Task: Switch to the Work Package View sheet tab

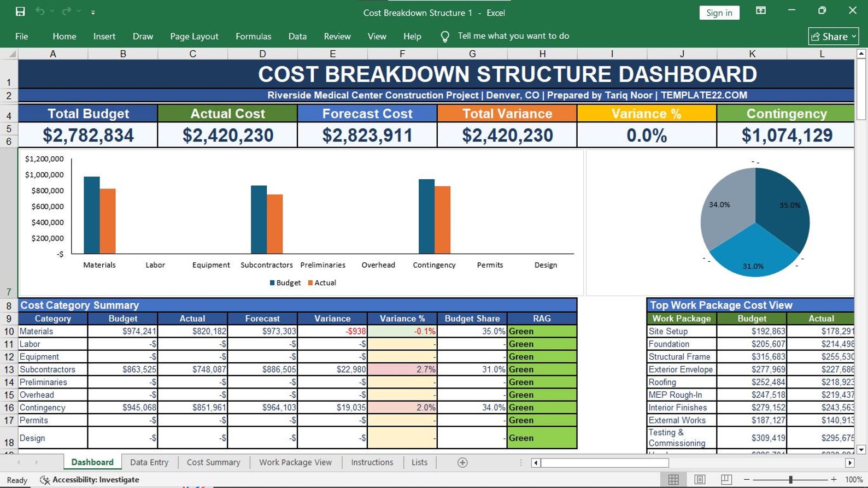Action: pos(295,462)
